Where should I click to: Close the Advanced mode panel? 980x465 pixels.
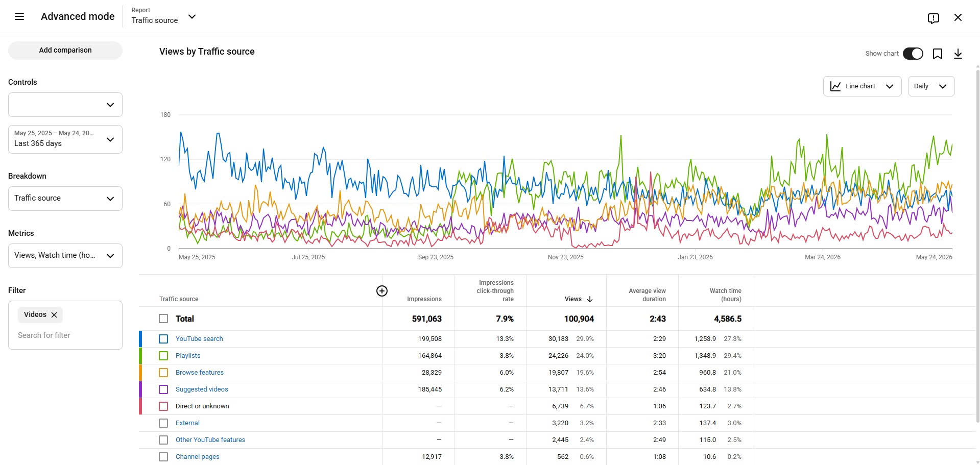(958, 17)
